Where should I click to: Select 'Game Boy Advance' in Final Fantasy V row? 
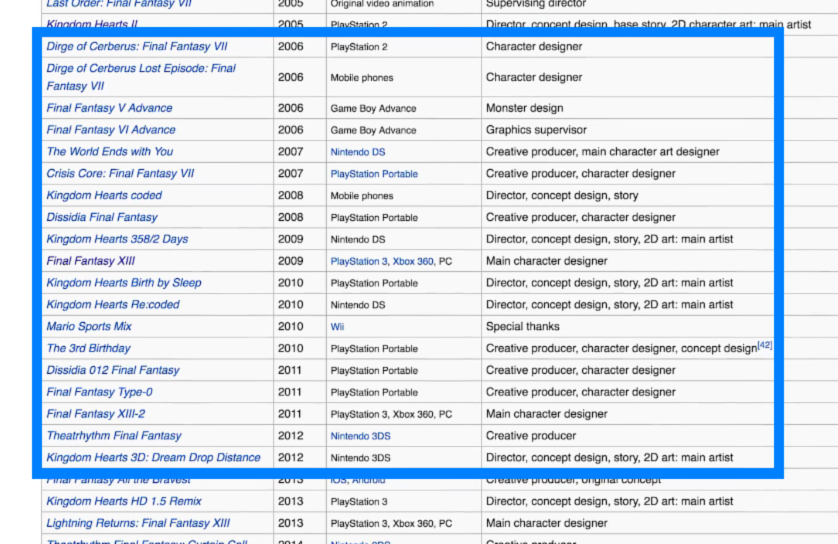pyautogui.click(x=373, y=108)
